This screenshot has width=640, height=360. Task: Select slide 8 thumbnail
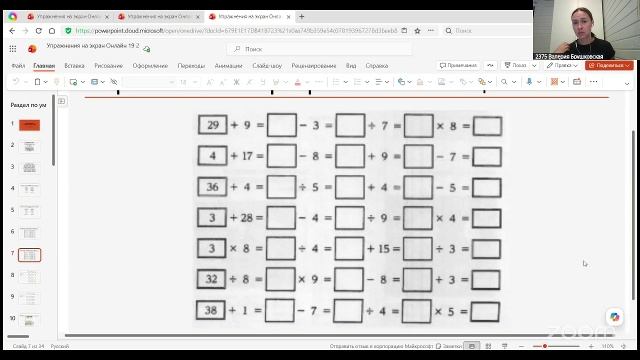click(29, 277)
